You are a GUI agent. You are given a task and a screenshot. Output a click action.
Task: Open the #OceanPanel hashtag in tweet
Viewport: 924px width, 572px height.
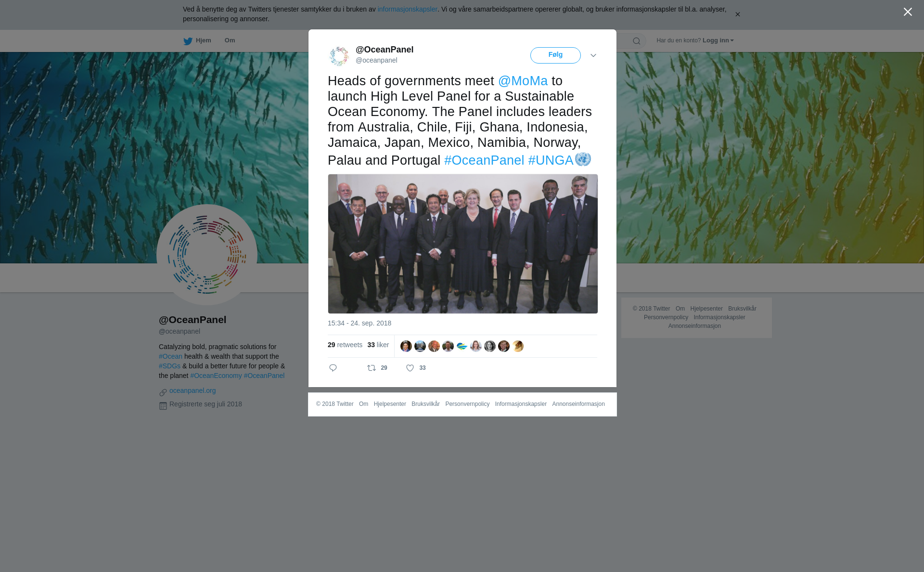tap(484, 160)
